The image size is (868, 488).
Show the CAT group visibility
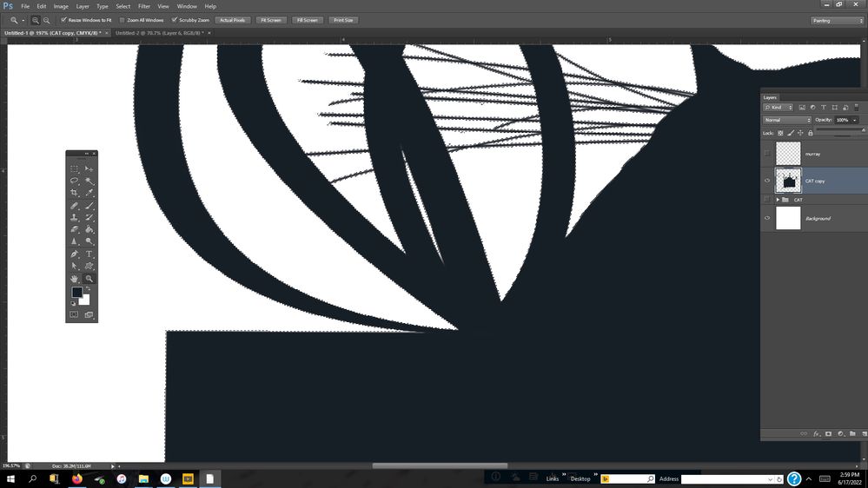767,199
